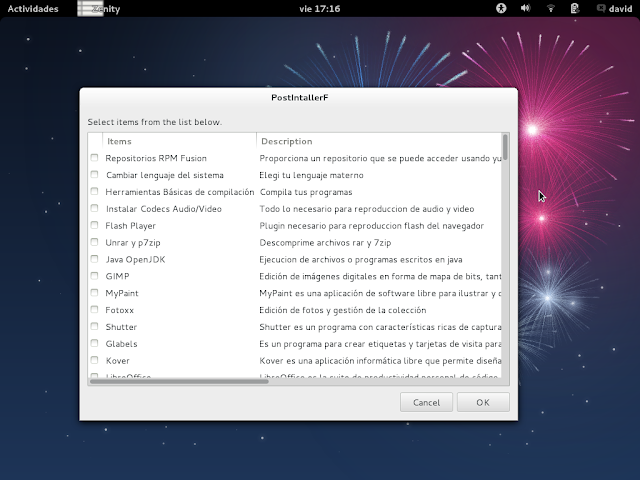Image resolution: width=640 pixels, height=480 pixels.
Task: Click the battery status icon
Action: [575, 8]
